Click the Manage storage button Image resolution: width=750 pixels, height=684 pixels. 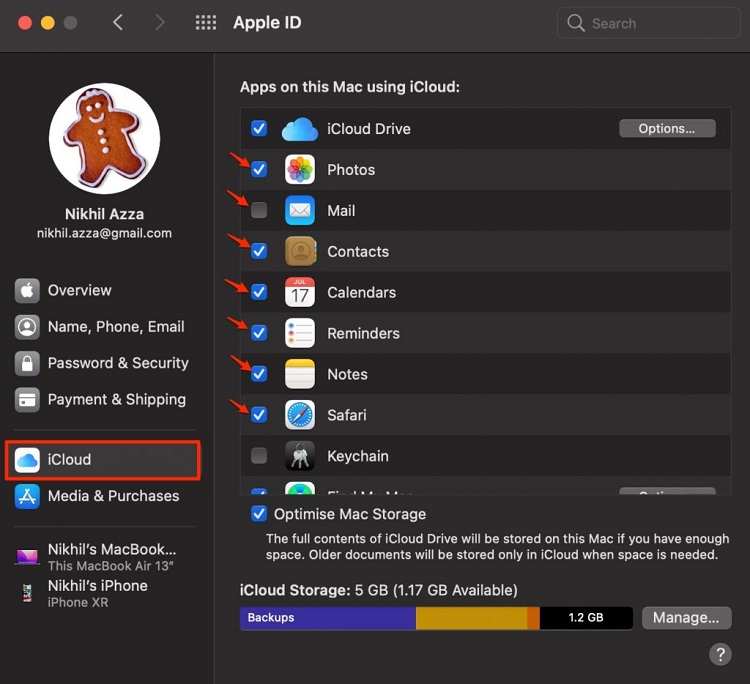tap(686, 618)
